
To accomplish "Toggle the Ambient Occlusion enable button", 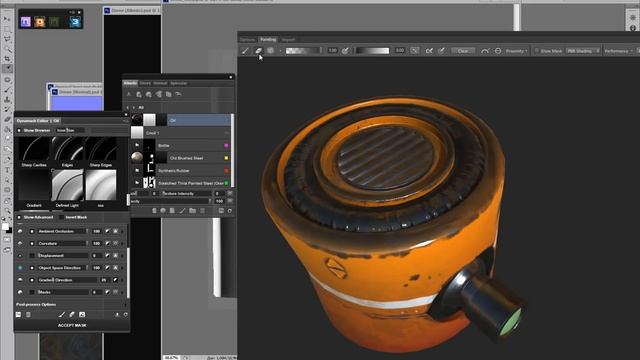I will tap(32, 231).
